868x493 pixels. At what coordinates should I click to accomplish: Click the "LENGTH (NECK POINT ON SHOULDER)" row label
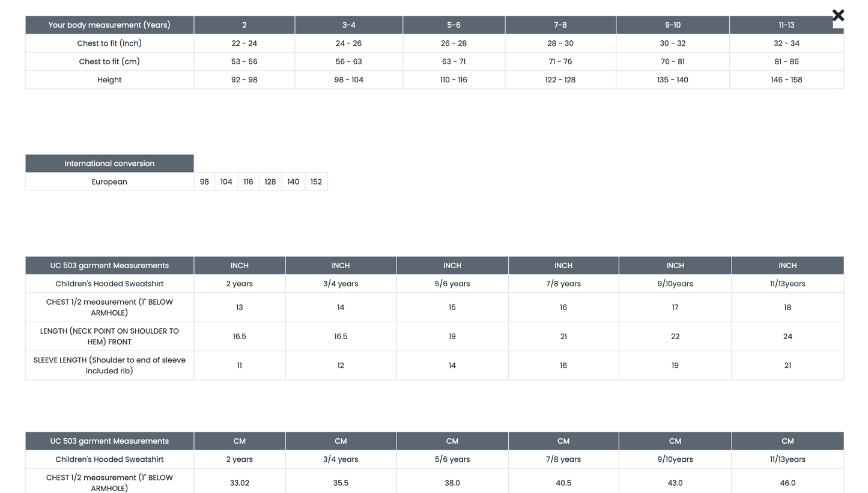109,336
